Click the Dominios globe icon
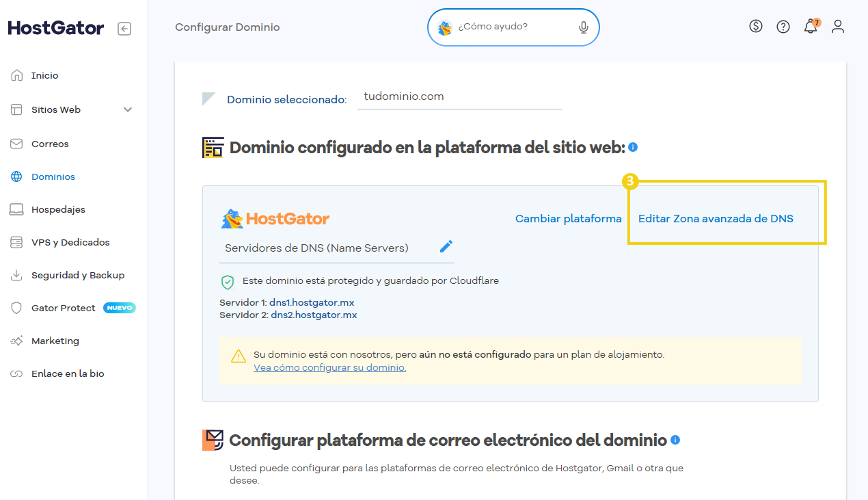 tap(17, 176)
